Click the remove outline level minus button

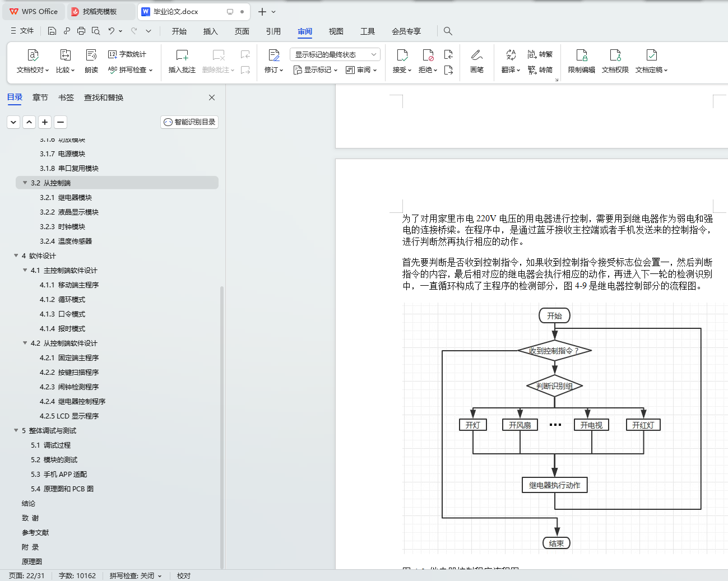(61, 122)
